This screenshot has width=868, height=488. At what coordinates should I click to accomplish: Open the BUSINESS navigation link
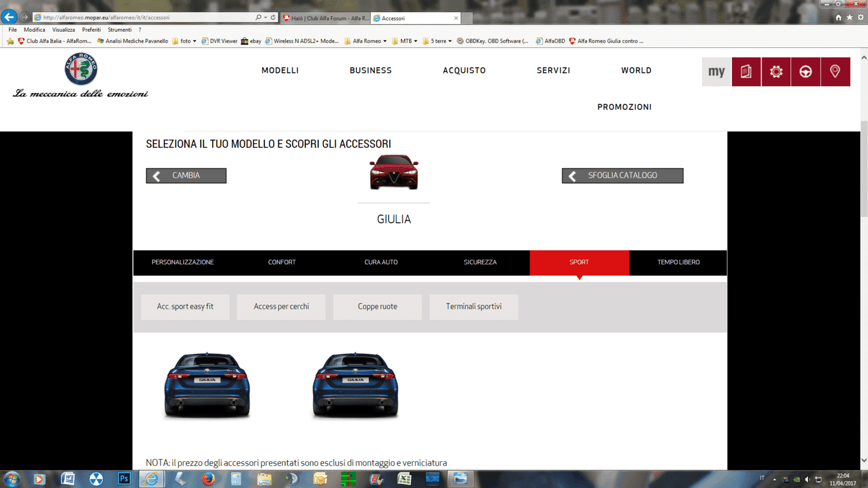371,71
